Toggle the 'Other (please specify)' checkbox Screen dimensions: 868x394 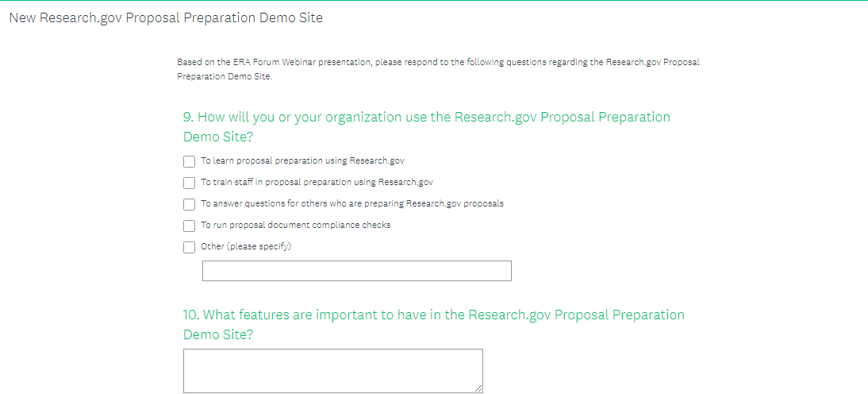coord(189,247)
